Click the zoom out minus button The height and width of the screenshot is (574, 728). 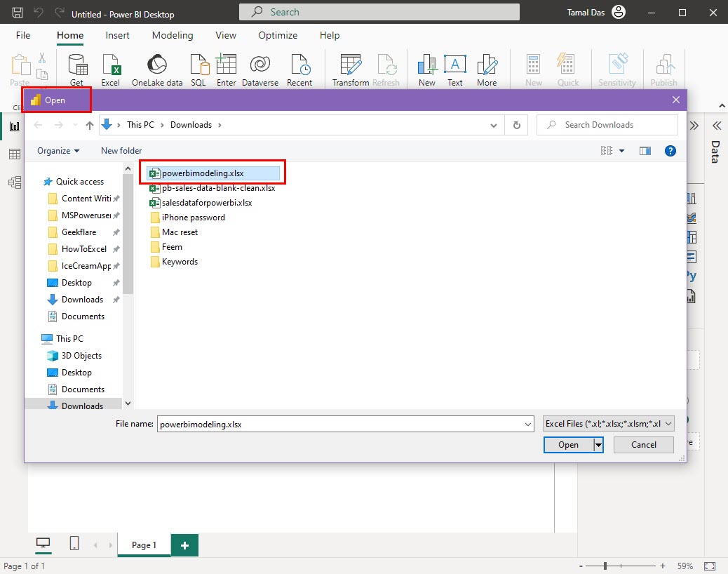[580, 566]
